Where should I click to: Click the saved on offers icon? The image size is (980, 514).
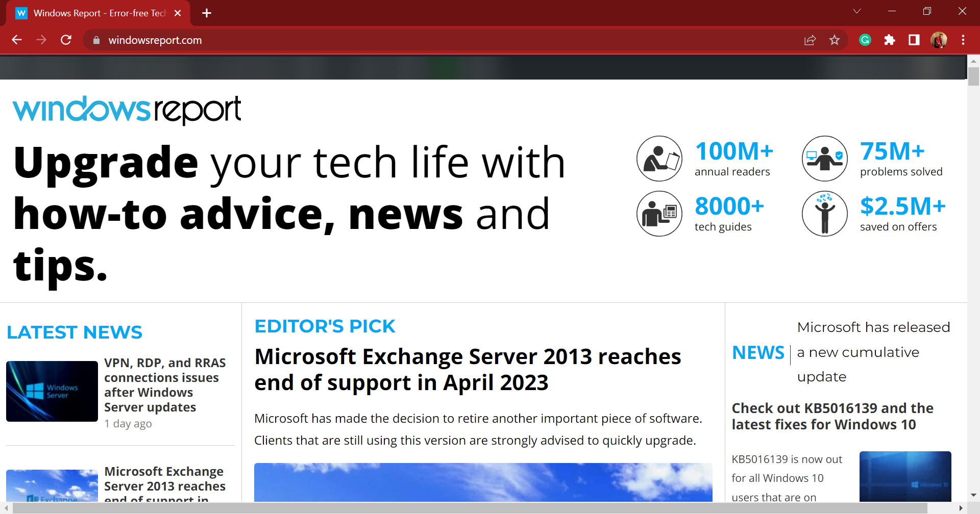tap(825, 214)
